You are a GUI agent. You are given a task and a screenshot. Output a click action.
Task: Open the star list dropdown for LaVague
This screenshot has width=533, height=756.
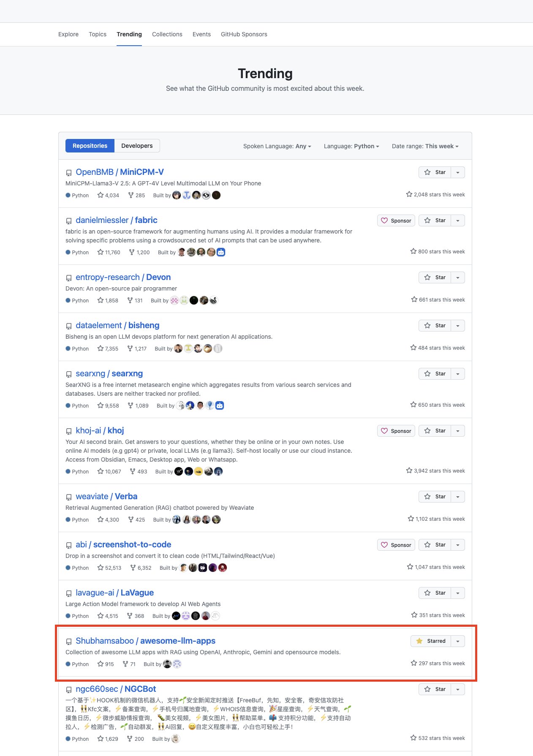coord(458,593)
